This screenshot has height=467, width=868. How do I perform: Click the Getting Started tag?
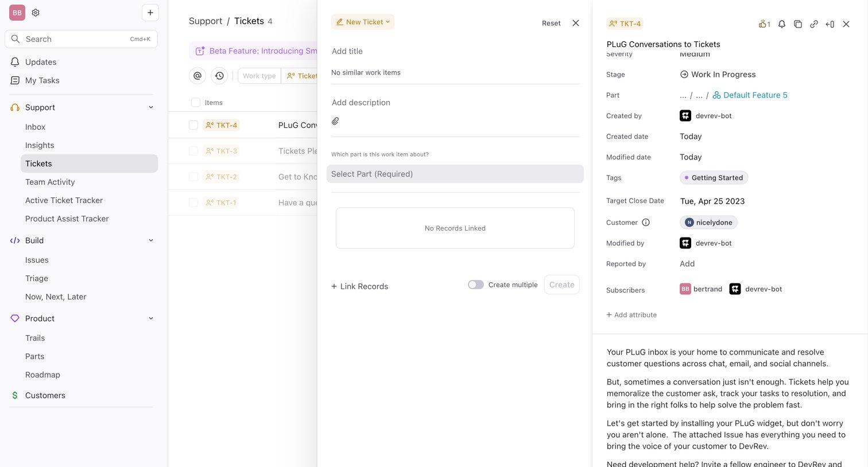(714, 178)
